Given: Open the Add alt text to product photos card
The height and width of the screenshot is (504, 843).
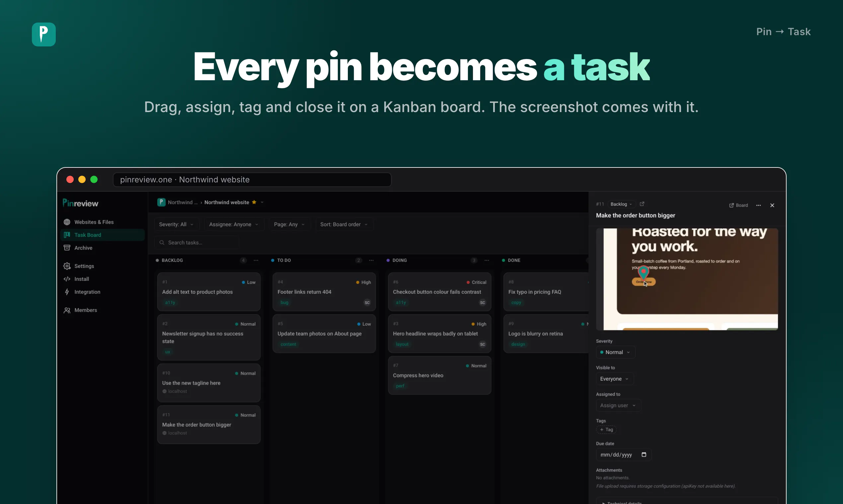Looking at the screenshot, I should click(209, 292).
